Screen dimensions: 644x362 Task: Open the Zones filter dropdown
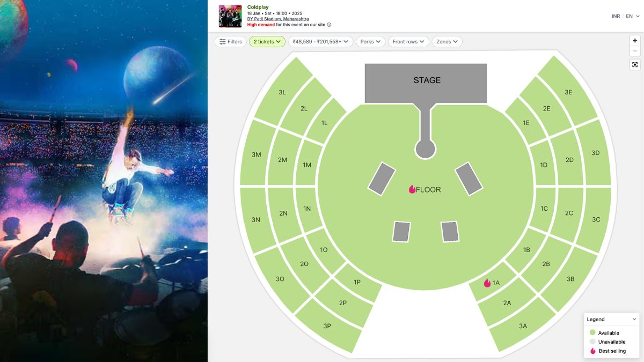coord(447,42)
